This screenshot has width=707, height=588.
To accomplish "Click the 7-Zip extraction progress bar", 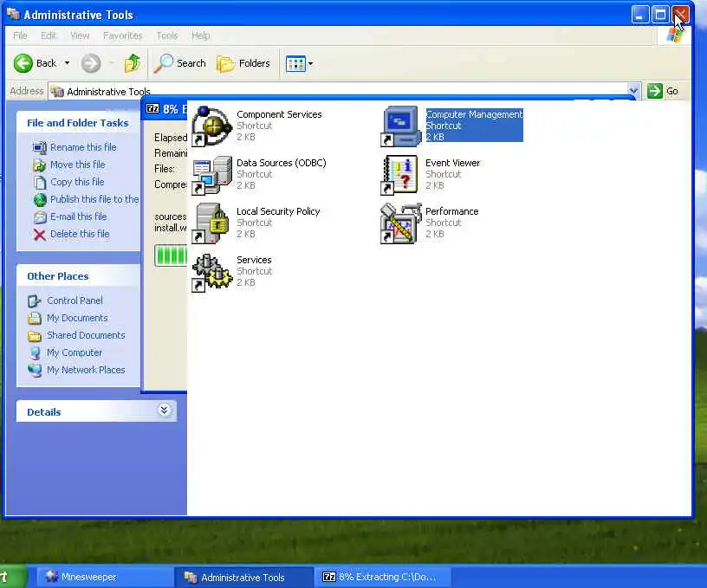I will (x=171, y=255).
